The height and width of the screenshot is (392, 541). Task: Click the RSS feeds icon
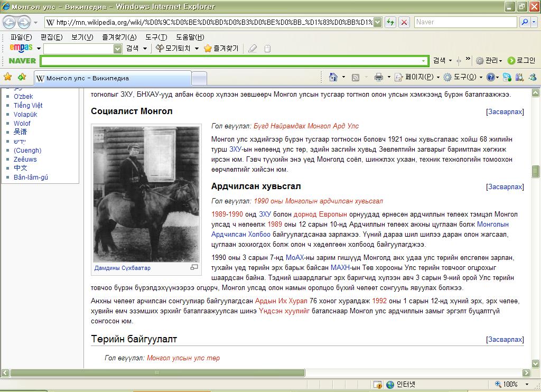click(x=356, y=78)
